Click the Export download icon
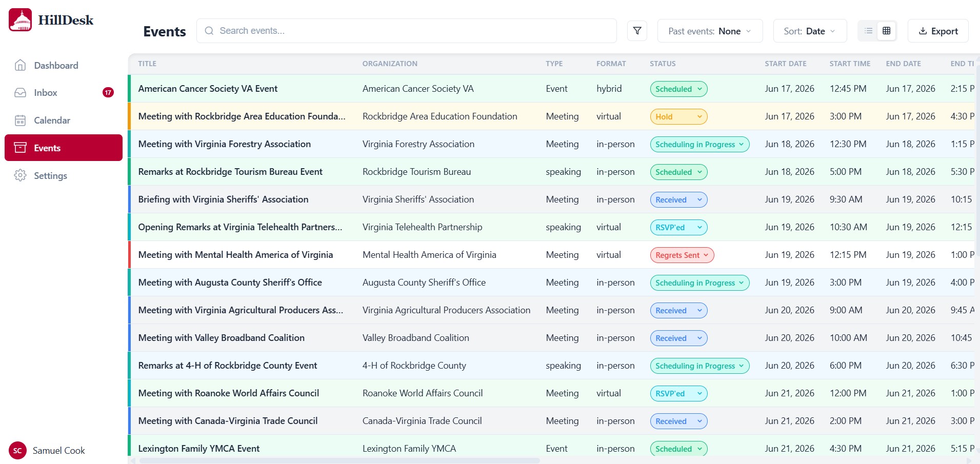This screenshot has height=464, width=980. [x=923, y=31]
